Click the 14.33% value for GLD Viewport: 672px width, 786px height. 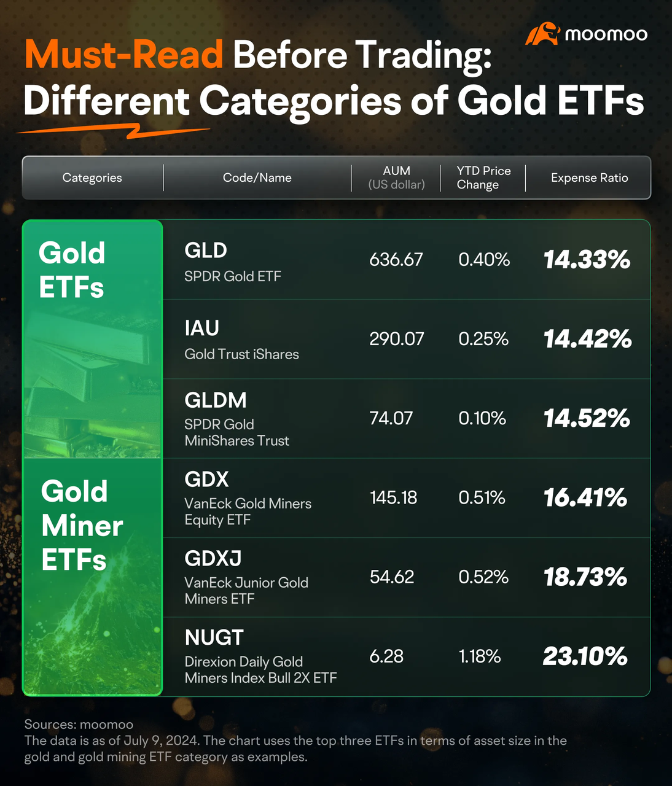pos(587,260)
